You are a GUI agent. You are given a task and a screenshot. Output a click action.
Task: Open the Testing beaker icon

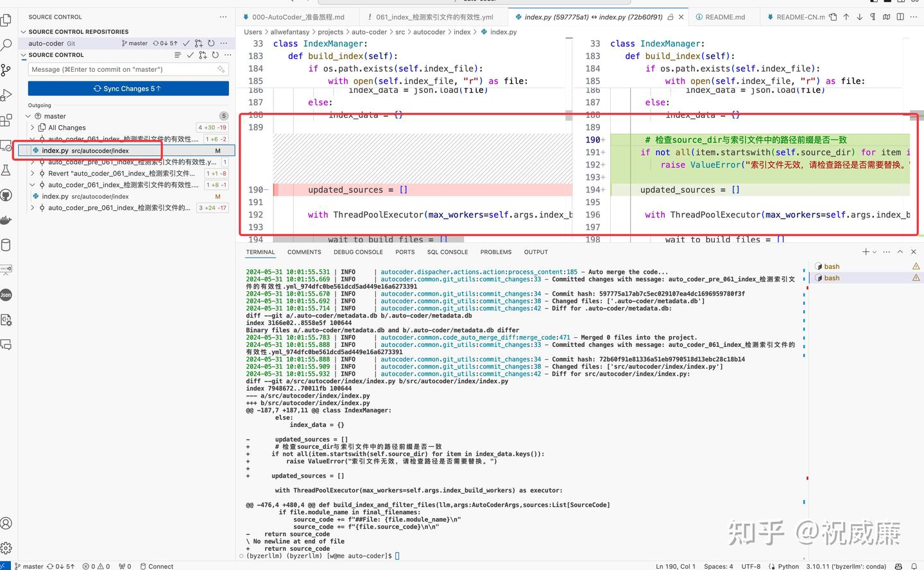(x=6, y=170)
